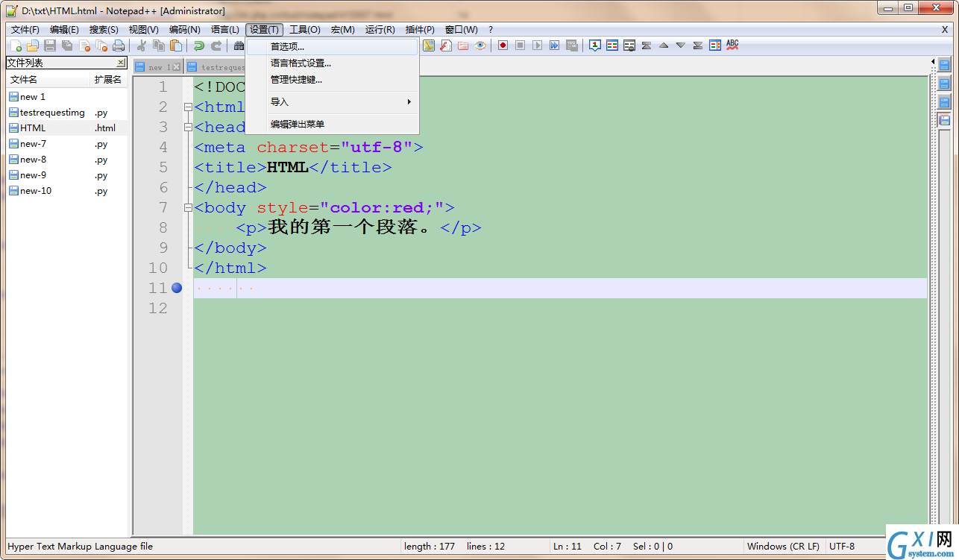Open the 编码(N) menu
Viewport: 959px width, 560px height.
(x=185, y=30)
